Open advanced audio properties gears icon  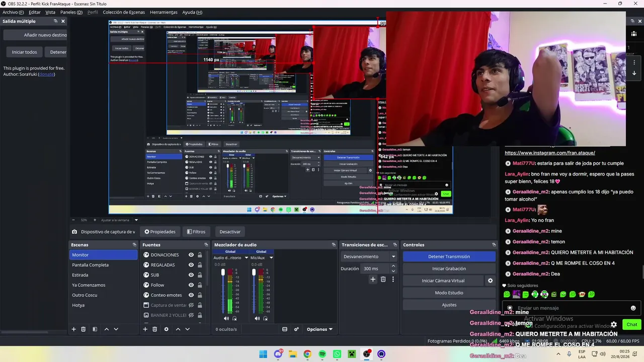296,329
